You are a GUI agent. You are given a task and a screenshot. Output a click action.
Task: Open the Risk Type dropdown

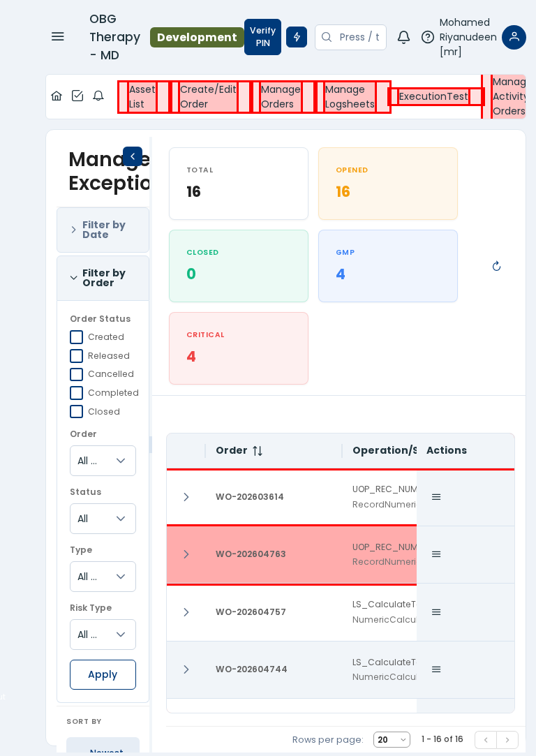click(x=103, y=635)
